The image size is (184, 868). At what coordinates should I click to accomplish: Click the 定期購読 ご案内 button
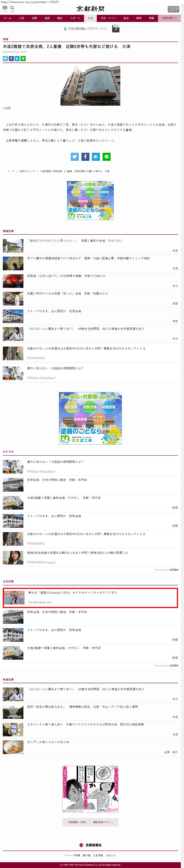point(77,822)
